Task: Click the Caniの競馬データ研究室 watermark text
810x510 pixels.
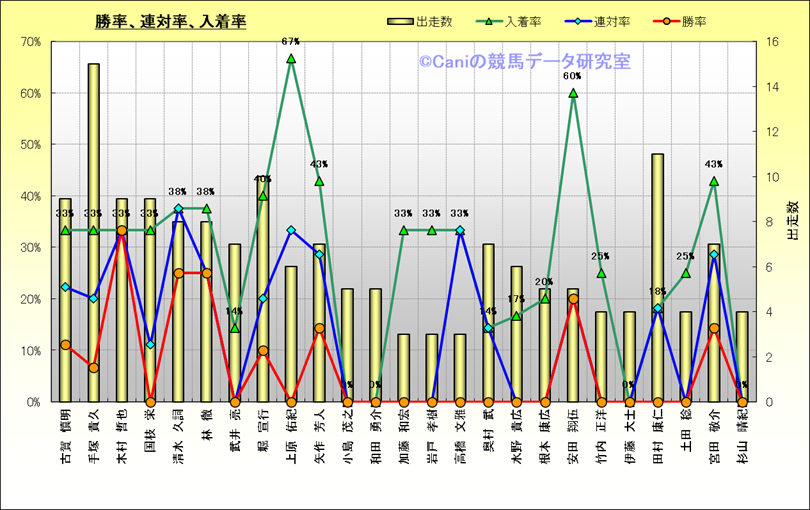Action: click(x=524, y=62)
